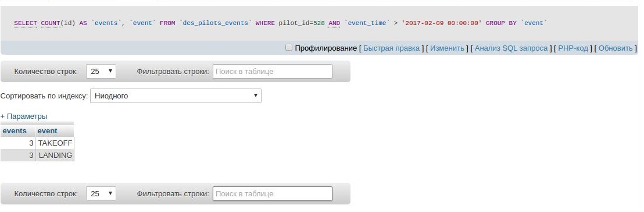Click the Обновить link
644x212 pixels.
click(616, 48)
